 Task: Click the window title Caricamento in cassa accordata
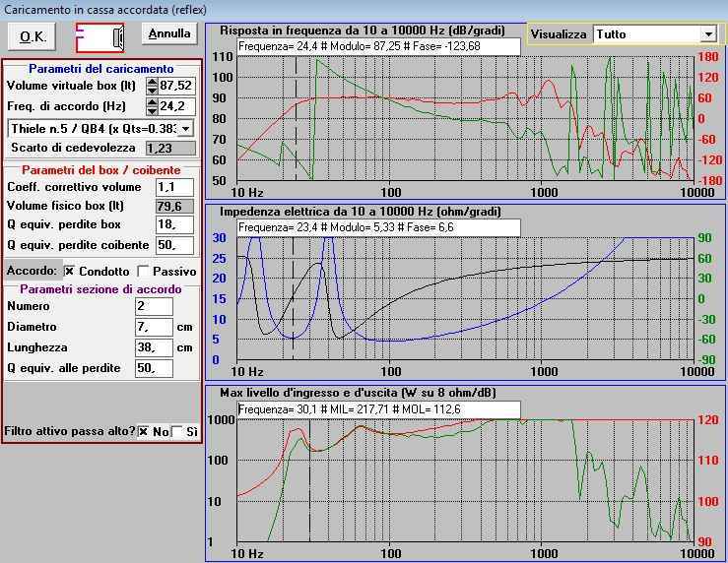pyautogui.click(x=105, y=9)
